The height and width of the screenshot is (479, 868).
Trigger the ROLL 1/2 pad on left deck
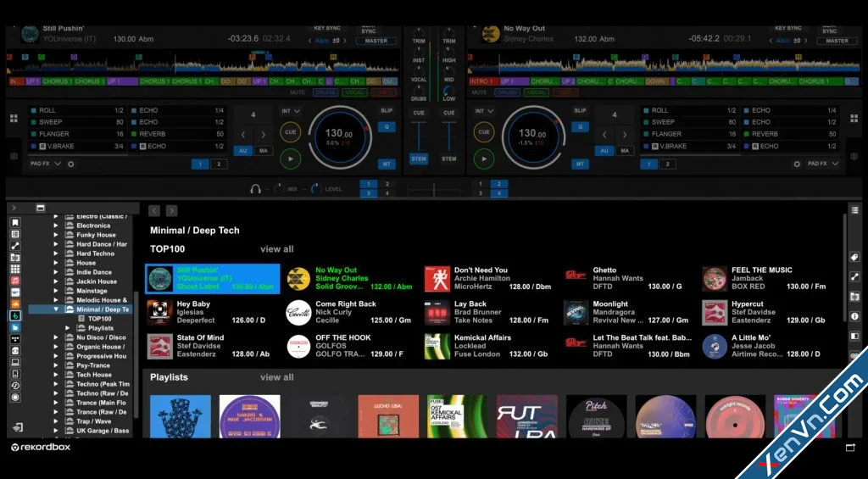click(77, 111)
